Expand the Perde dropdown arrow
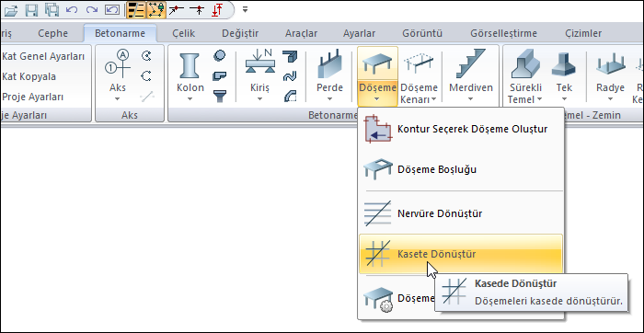The height and width of the screenshot is (333, 644). pos(330,98)
